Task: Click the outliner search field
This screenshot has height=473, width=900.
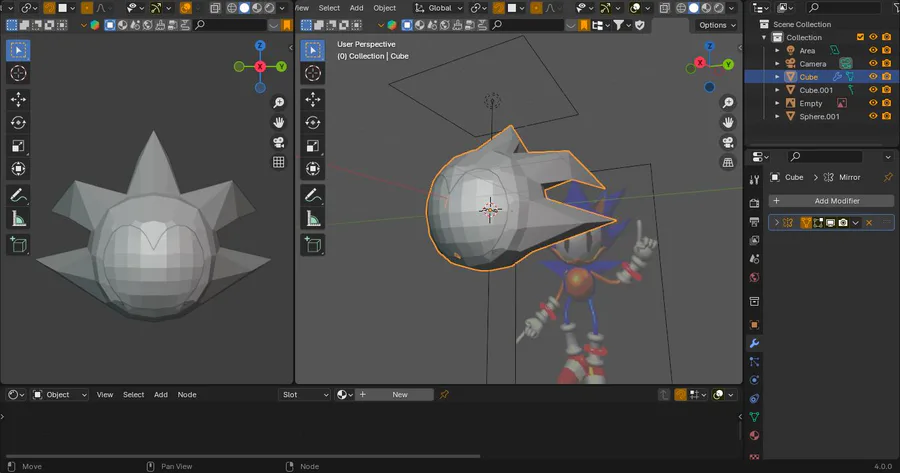Action: point(843,7)
